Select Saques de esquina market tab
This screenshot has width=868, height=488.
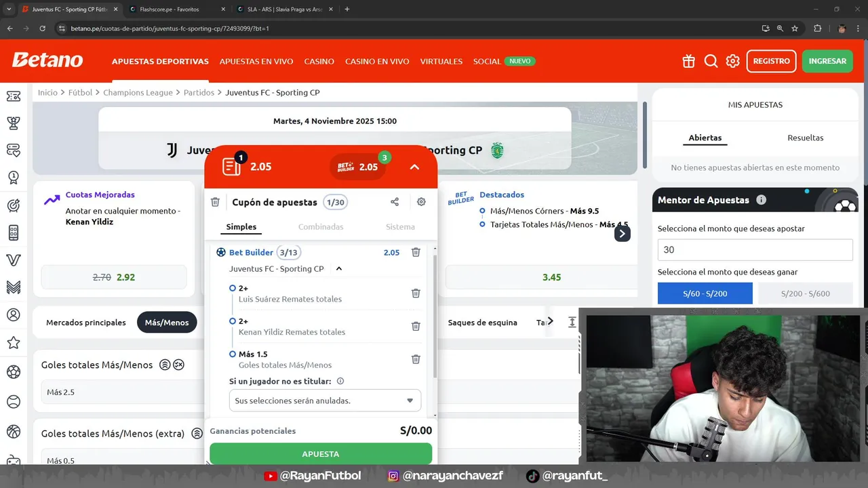(482, 323)
